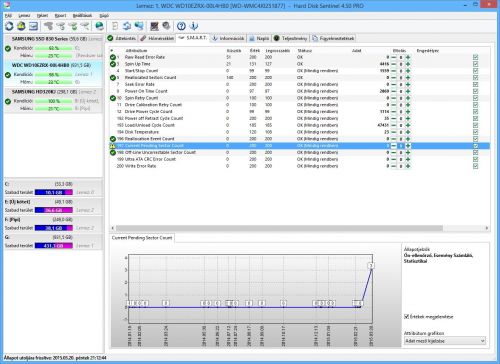This screenshot has width=500, height=364.
Task: Click the first gray disk test toolbar icon
Action: coord(49,26)
